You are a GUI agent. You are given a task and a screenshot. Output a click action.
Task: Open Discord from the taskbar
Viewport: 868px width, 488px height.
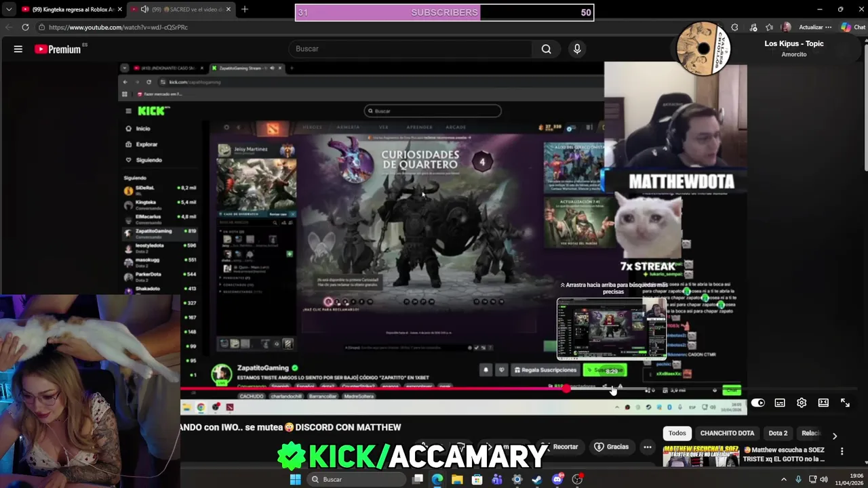(557, 479)
